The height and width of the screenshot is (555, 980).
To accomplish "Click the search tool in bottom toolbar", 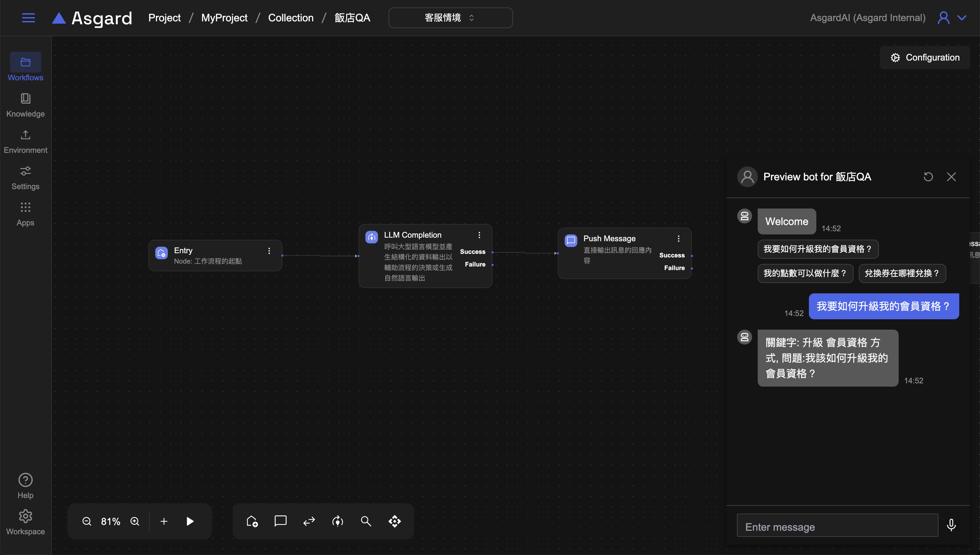I will pos(366,521).
